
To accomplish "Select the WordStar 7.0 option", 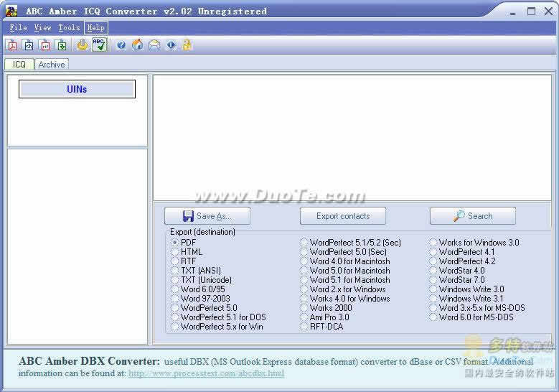I will 457,280.
